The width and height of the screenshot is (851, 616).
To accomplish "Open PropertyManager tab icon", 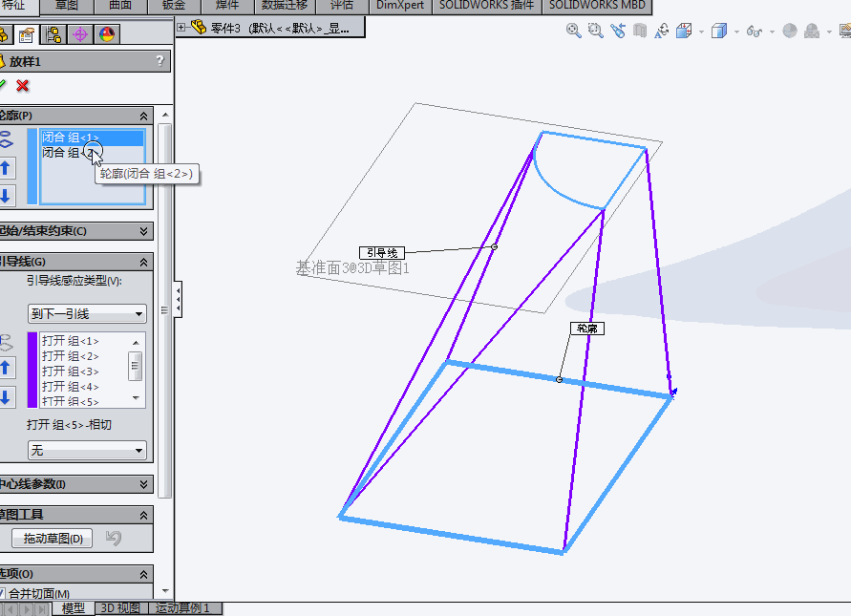I will click(x=26, y=35).
